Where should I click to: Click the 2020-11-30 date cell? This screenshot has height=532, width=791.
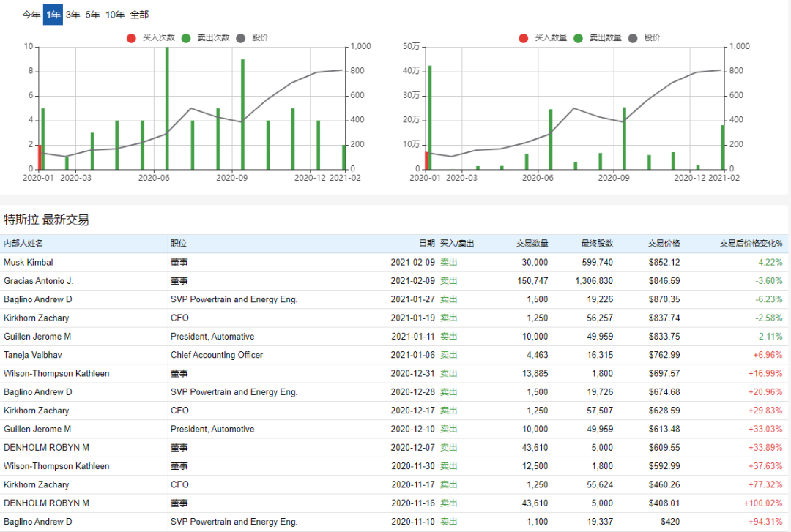pyautogui.click(x=412, y=466)
